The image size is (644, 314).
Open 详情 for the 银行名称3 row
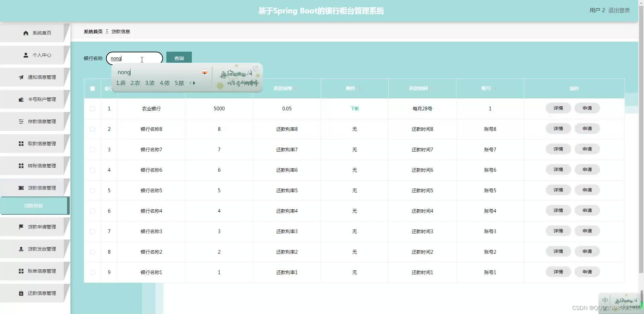click(558, 231)
